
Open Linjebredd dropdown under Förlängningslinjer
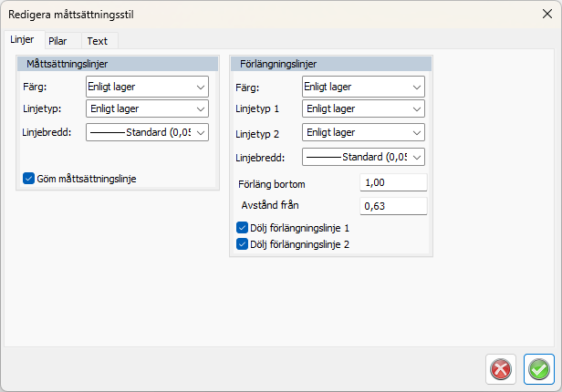(x=363, y=157)
